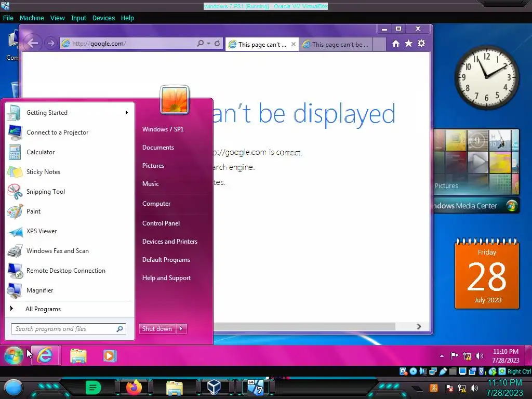Start the Magnifier tool

tap(70, 290)
